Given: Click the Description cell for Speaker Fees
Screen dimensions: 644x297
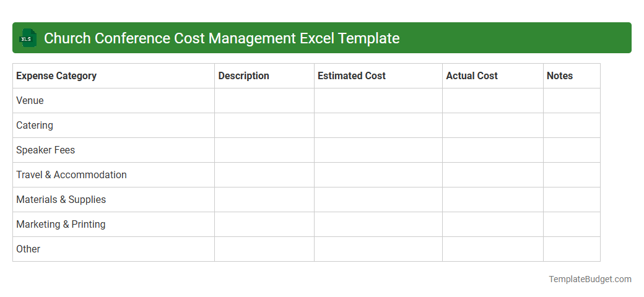Looking at the screenshot, I should tap(264, 150).
